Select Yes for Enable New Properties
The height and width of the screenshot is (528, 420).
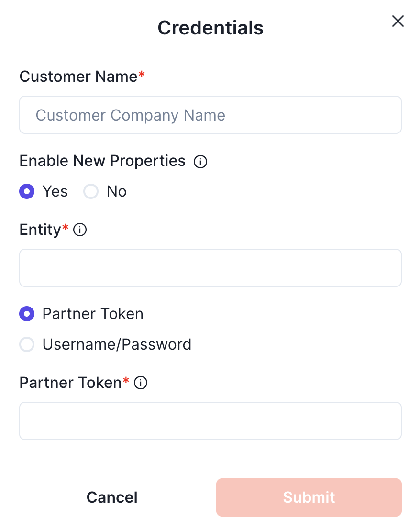[27, 192]
